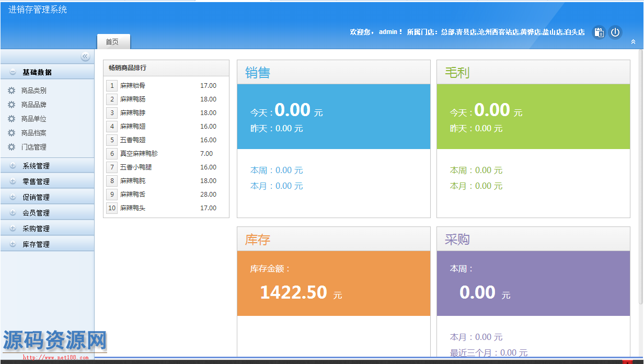The width and height of the screenshot is (644, 364).
Task: Open the 门店管理 link
Action: [x=33, y=147]
